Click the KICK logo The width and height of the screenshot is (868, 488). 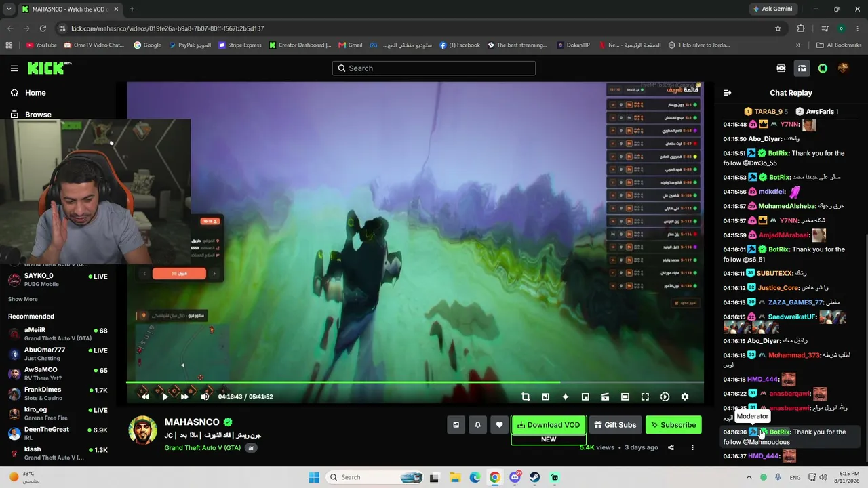(x=50, y=68)
